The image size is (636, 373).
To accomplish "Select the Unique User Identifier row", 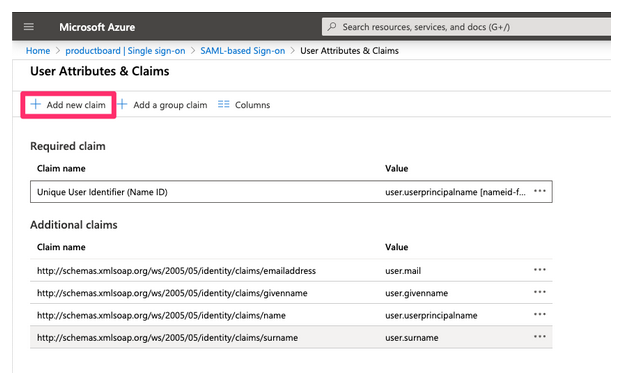I will coord(291,192).
